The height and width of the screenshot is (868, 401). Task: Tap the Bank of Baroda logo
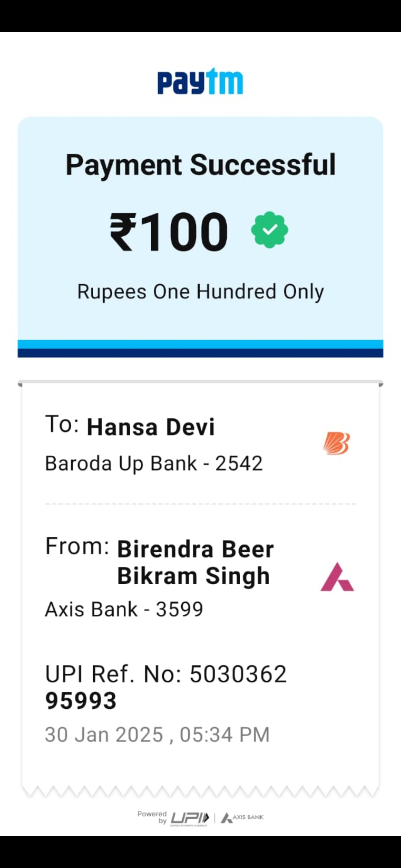coord(336,443)
